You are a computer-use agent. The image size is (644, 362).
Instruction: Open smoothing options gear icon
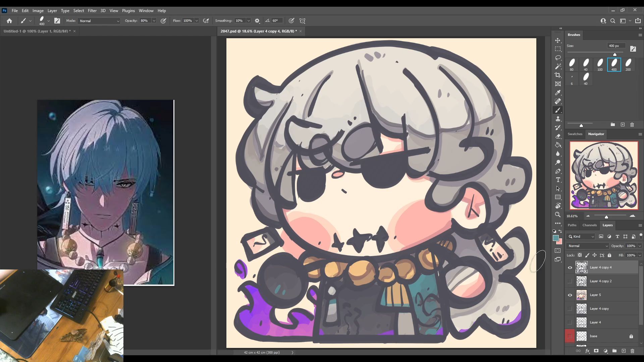pos(257,21)
